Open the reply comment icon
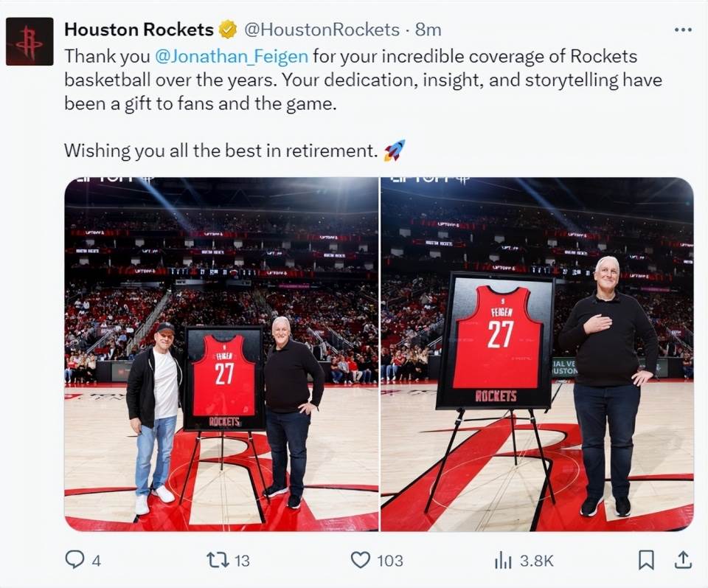The width and height of the screenshot is (708, 588). (74, 559)
